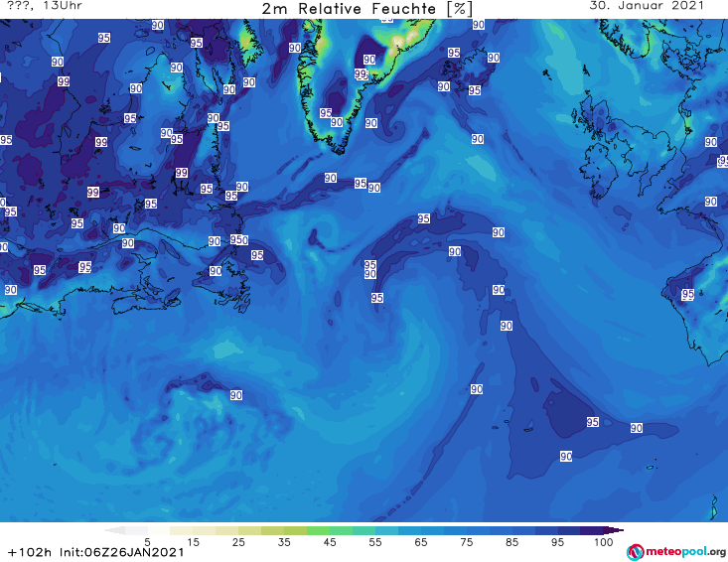Click the meteopool.org logo

[676, 552]
